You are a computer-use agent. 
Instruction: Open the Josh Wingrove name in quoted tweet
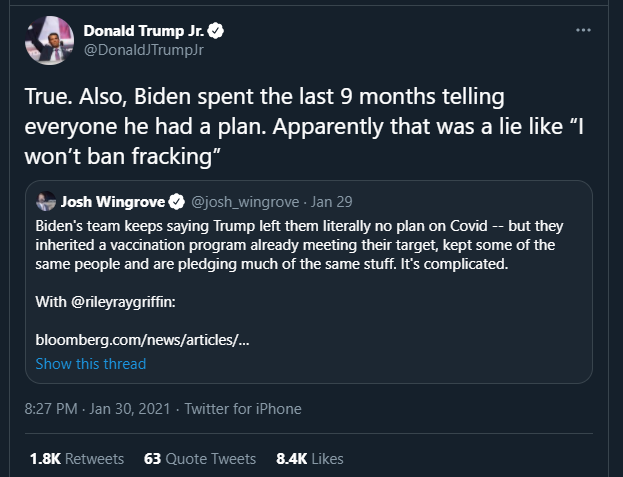click(x=112, y=202)
